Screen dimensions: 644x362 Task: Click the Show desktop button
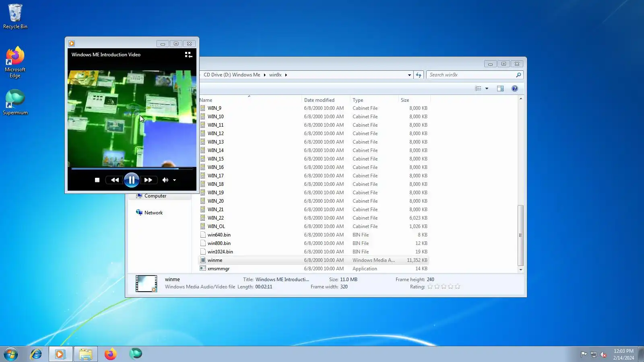pos(641,354)
